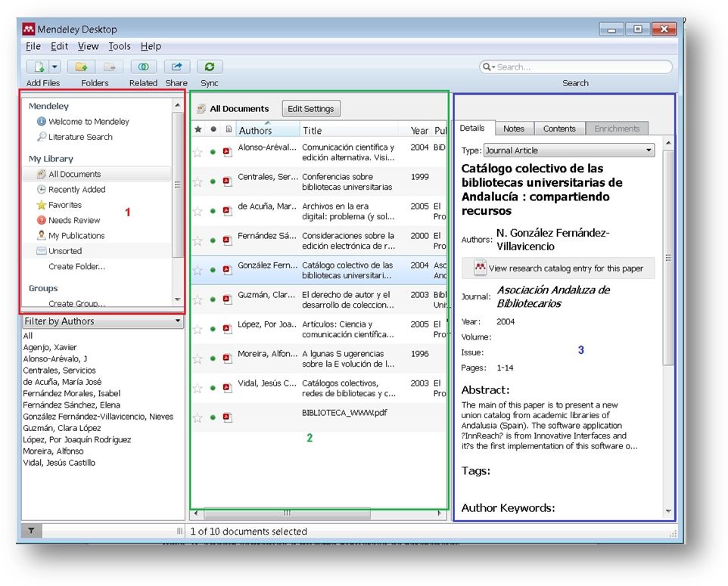The image size is (728, 586).
Task: Open the Help menu
Action: 151,46
